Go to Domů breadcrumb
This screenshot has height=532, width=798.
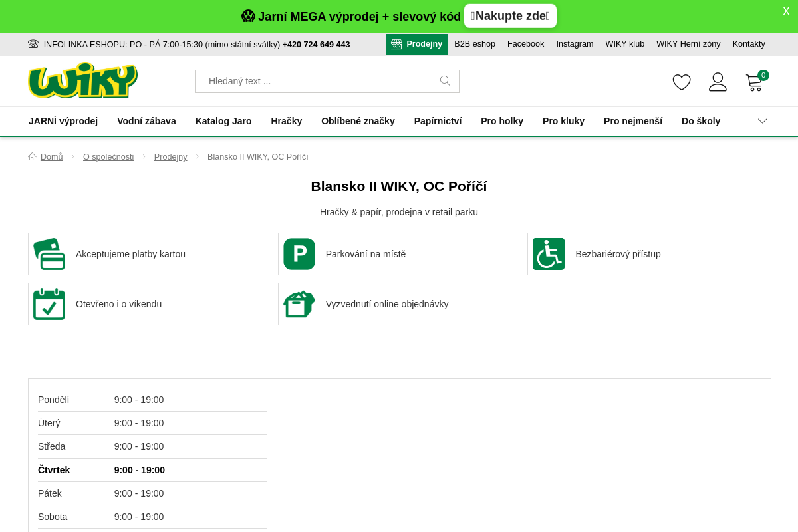(x=52, y=157)
